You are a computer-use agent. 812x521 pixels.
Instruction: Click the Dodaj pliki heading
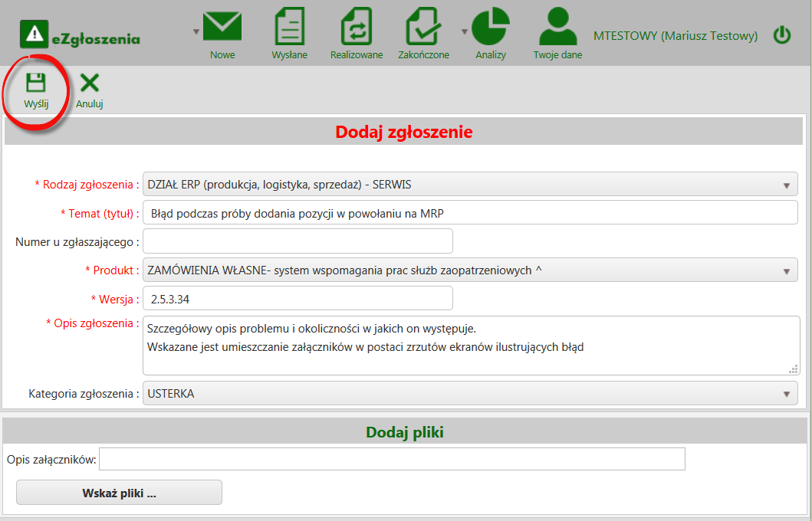pos(404,432)
